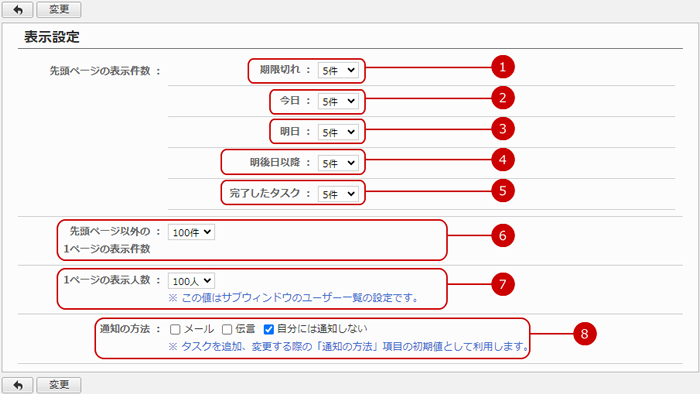The width and height of the screenshot is (700, 394).
Task: Click the 明後日以降 label
Action: point(275,162)
